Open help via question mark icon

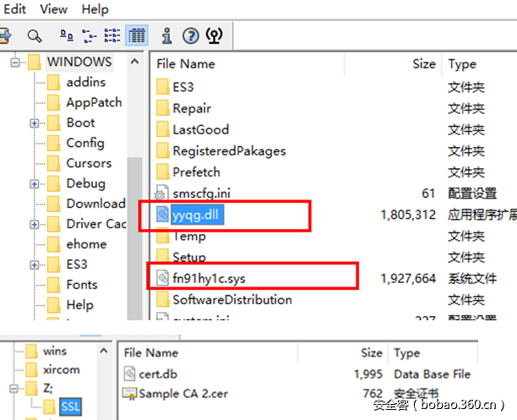pyautogui.click(x=191, y=35)
